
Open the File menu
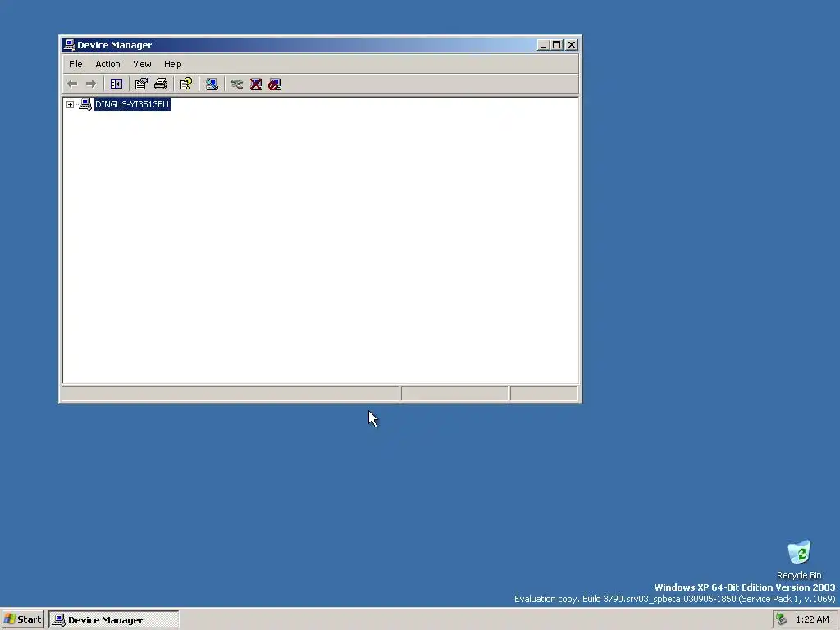(x=75, y=64)
